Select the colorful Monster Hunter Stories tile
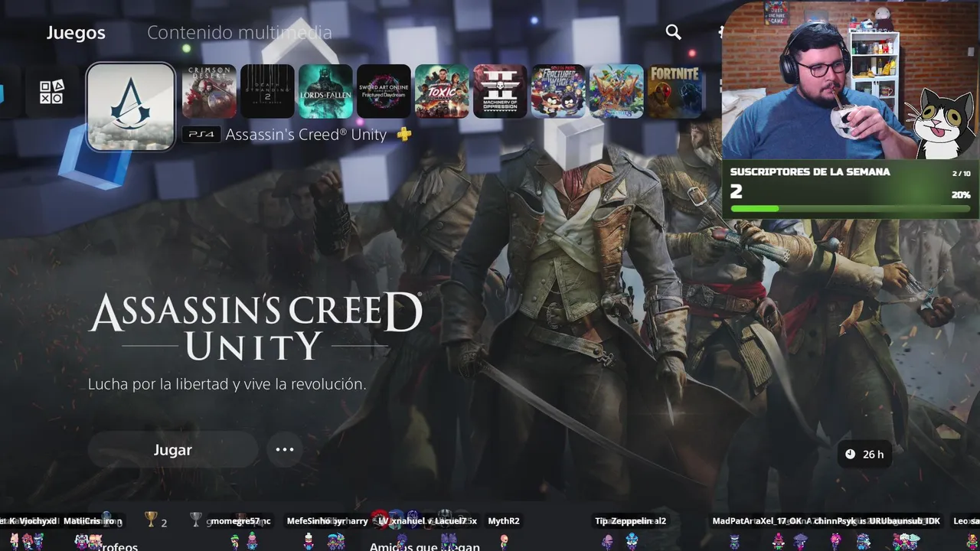The width and height of the screenshot is (980, 551). pos(616,91)
